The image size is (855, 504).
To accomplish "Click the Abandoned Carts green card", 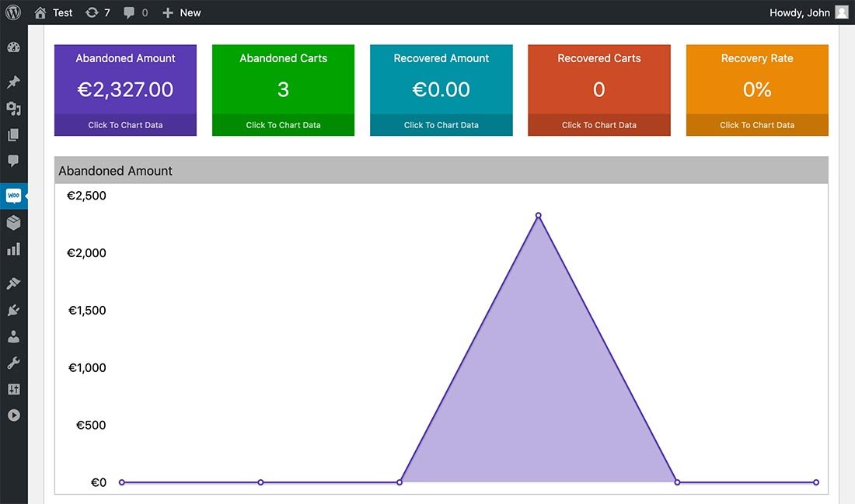I will click(283, 90).
